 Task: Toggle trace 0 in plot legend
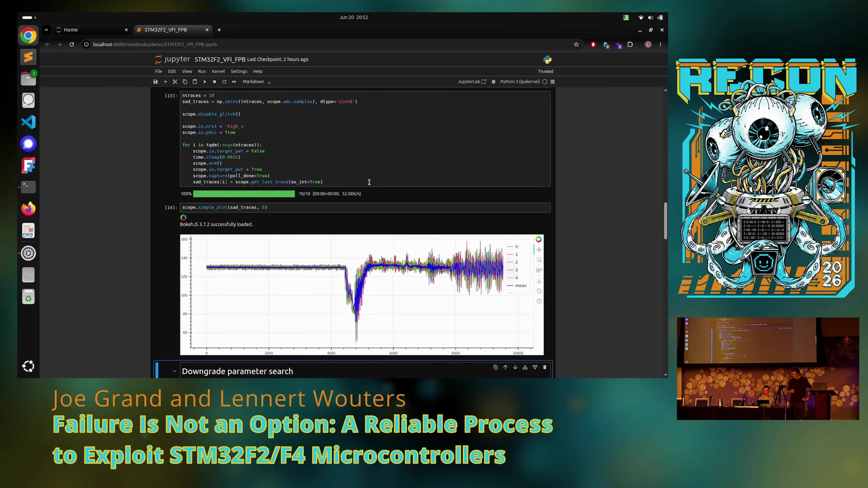pos(512,247)
